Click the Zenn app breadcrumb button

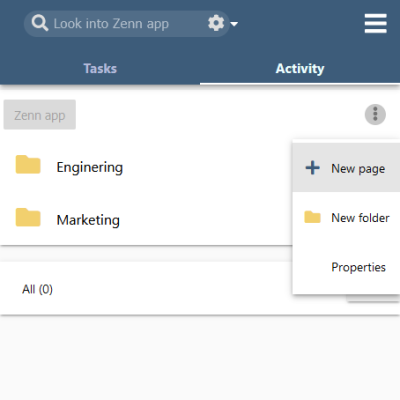(x=40, y=115)
